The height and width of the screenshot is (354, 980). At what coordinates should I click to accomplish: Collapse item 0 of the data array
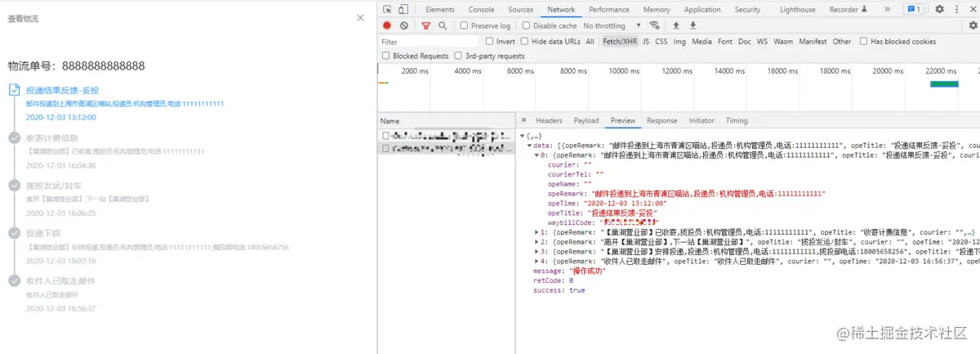(537, 154)
